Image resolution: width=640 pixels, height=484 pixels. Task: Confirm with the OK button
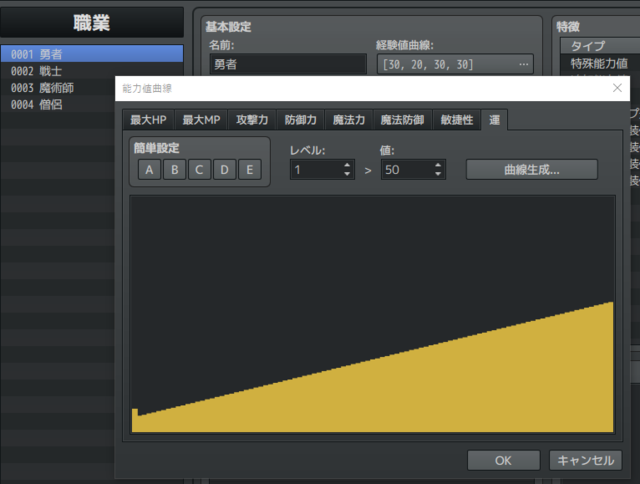503,460
